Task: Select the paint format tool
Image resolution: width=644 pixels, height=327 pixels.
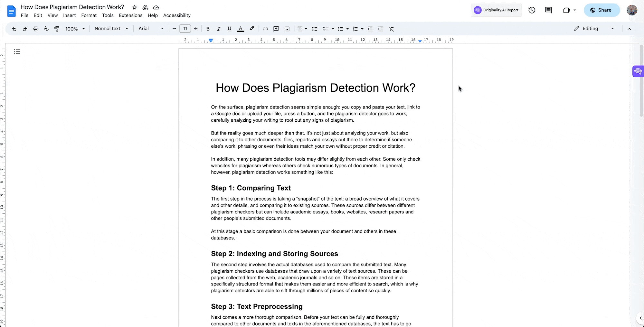Action: [57, 29]
